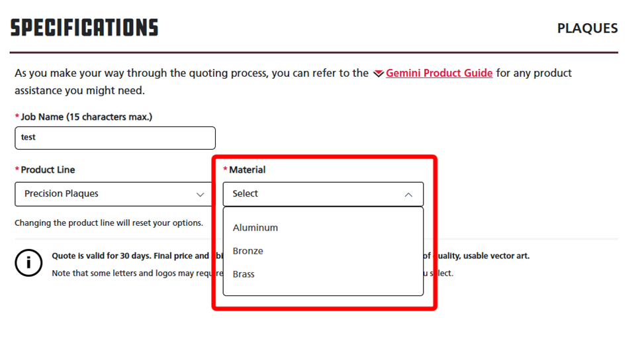
Task: Click the Material Select combo box
Action: pos(314,194)
